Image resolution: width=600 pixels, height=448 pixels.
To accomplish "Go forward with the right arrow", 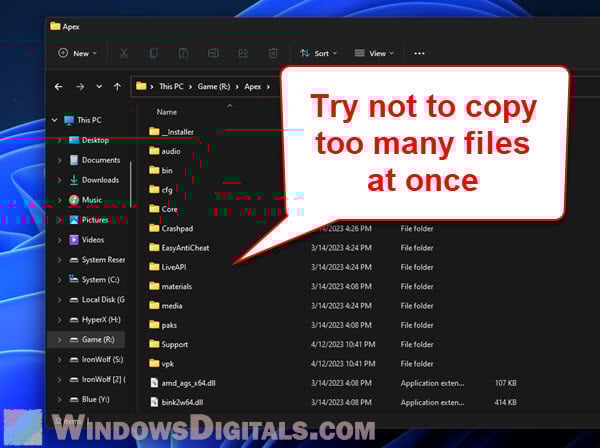I will (80, 87).
